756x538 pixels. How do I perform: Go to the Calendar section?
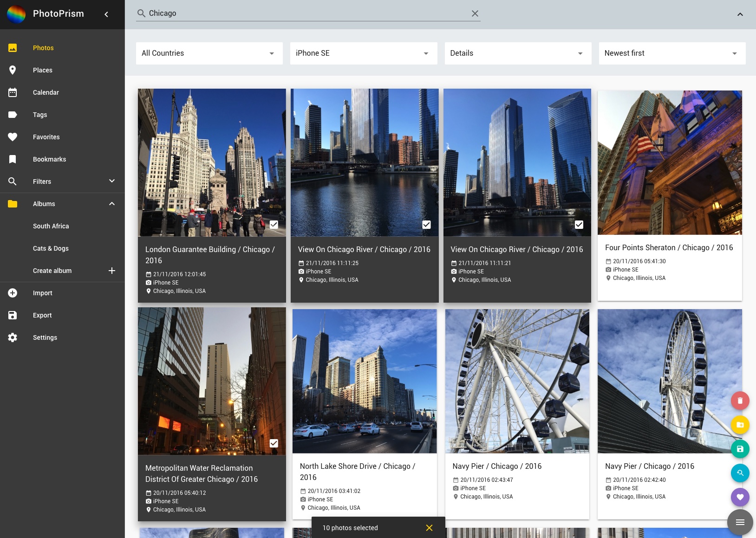[46, 92]
